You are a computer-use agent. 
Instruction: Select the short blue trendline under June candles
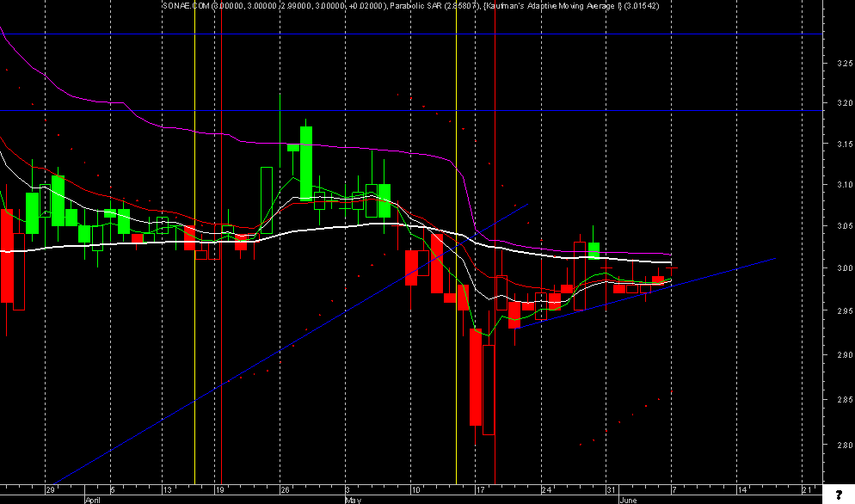point(643,293)
